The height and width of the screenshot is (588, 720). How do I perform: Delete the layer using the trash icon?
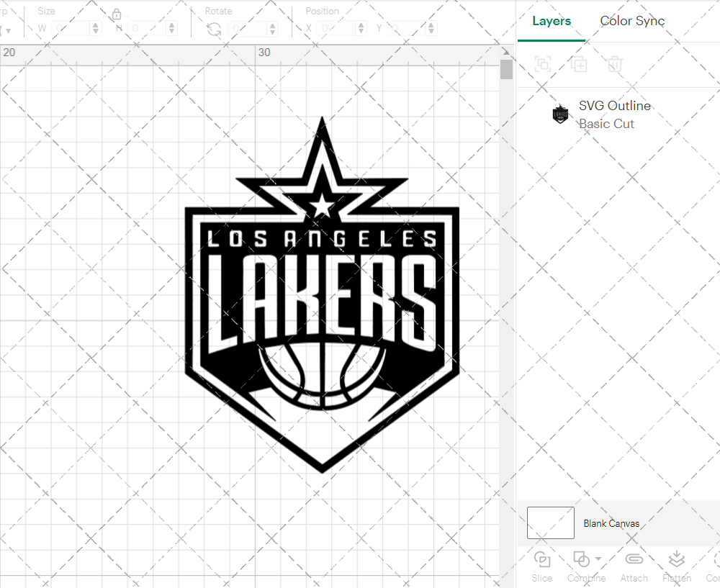click(613, 64)
